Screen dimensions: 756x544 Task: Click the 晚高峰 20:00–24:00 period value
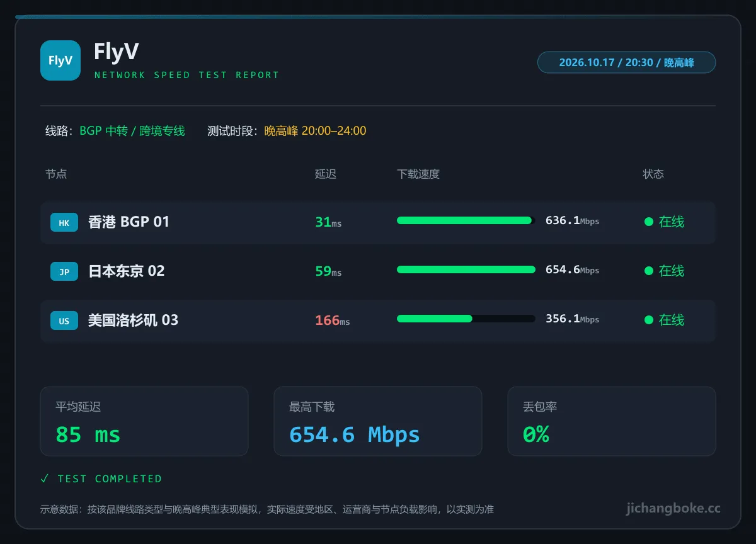pyautogui.click(x=315, y=131)
